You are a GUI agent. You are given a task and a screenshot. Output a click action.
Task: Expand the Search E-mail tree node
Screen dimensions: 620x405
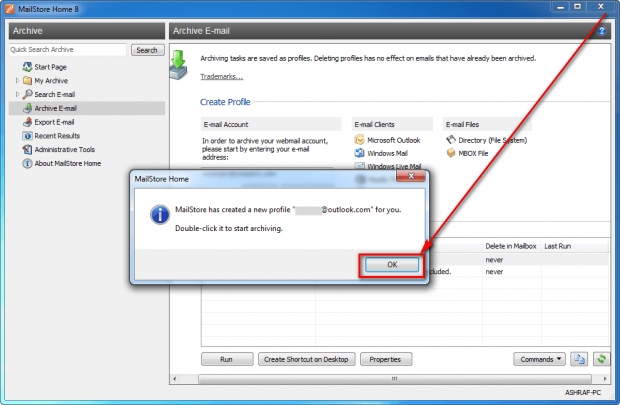tap(17, 94)
